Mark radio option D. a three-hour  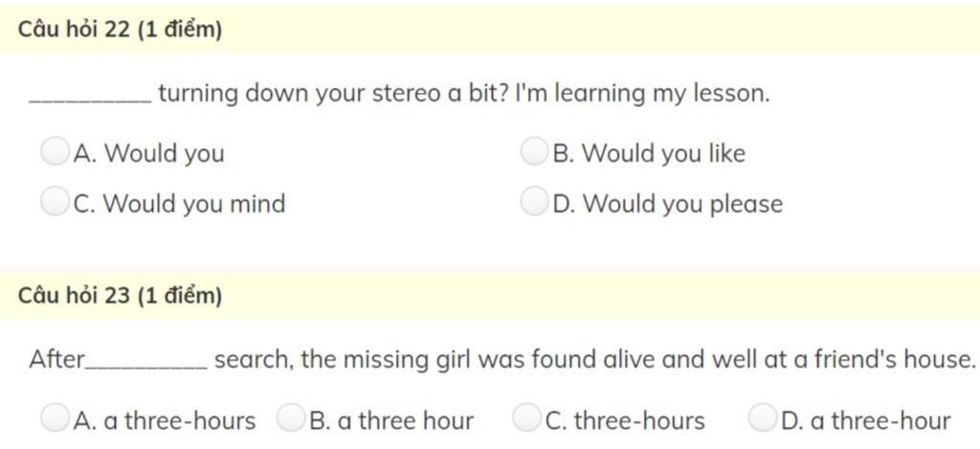pos(762,418)
